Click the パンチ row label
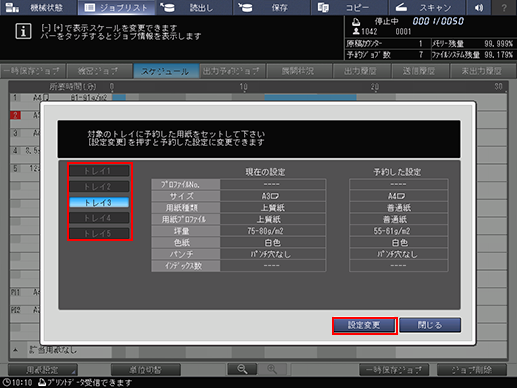This screenshot has width=517, height=388. tap(186, 254)
